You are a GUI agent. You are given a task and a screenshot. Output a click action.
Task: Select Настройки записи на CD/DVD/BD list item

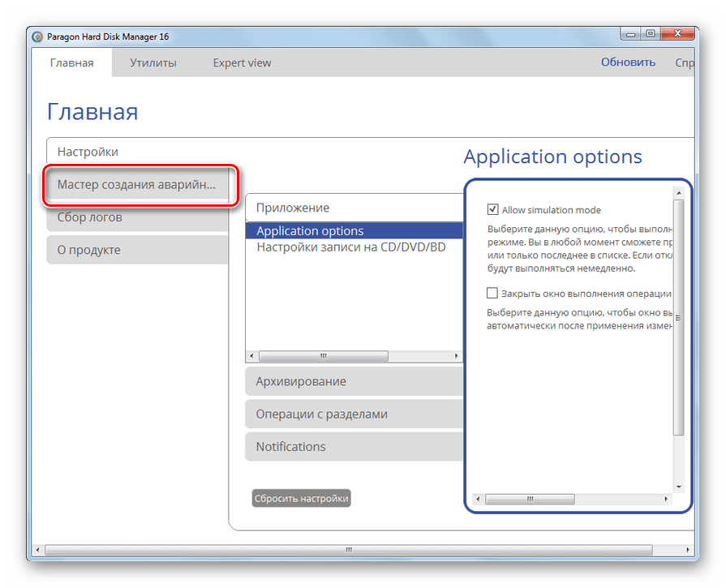(351, 247)
